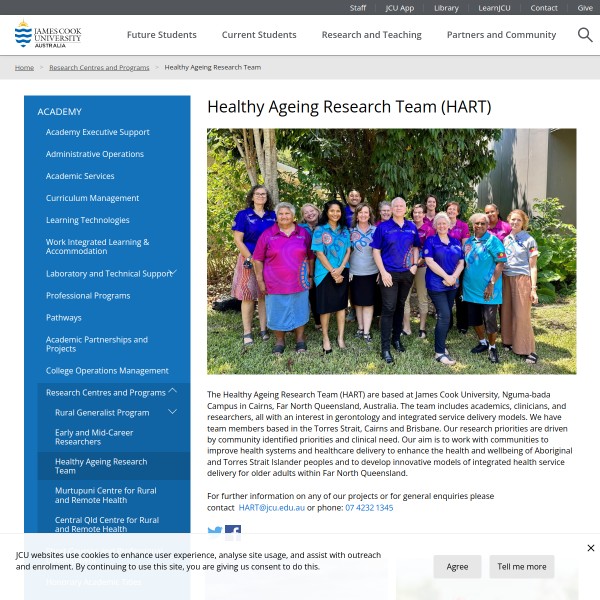Click Tell me more button
This screenshot has height=600, width=600.
click(x=521, y=566)
